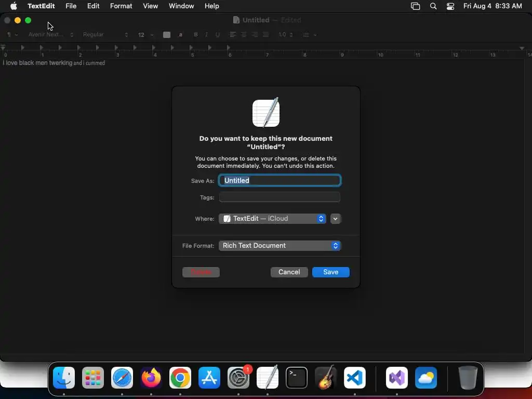532x399 pixels.
Task: Open the Format menu
Action: [121, 6]
